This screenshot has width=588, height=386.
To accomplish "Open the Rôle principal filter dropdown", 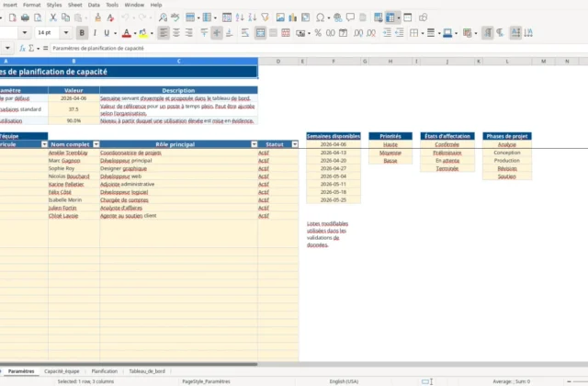I will pyautogui.click(x=254, y=144).
